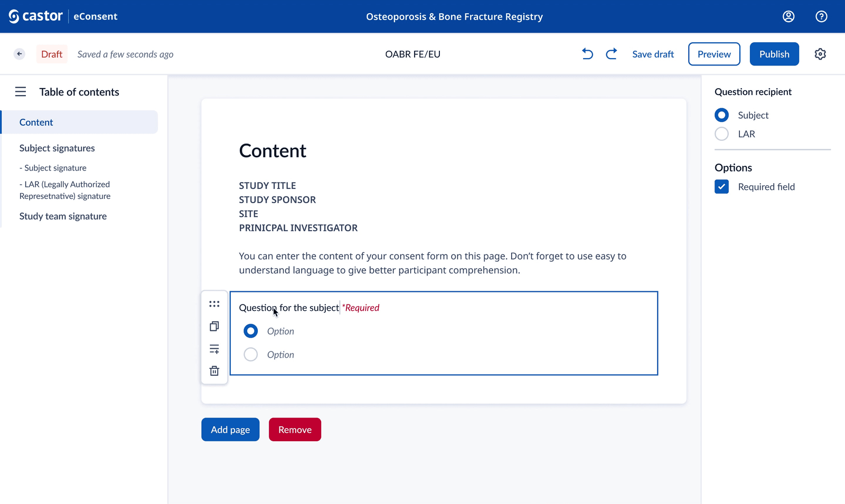Click the eConsent product label

pyautogui.click(x=96, y=16)
